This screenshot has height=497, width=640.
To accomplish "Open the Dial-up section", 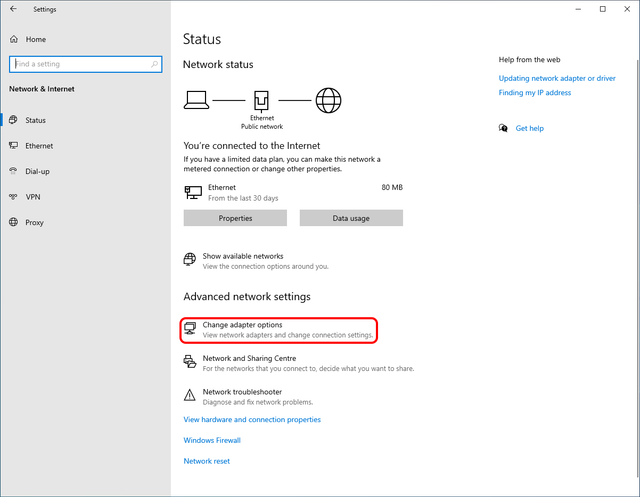I will 39,171.
